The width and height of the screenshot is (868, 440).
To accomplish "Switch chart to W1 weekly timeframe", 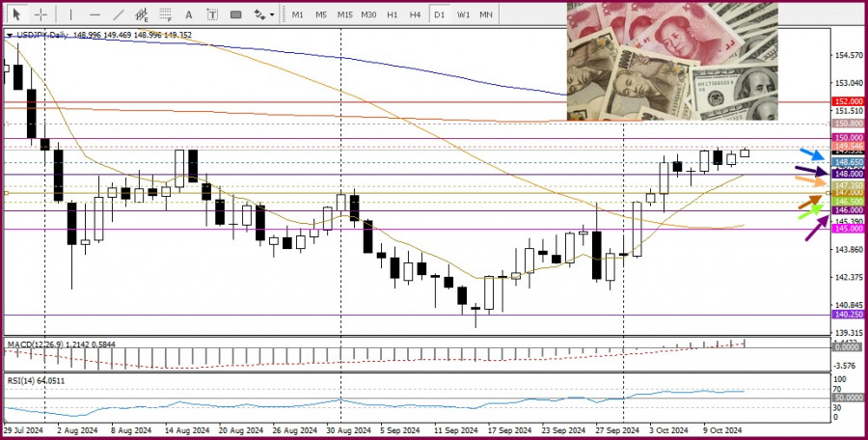I will click(x=463, y=14).
